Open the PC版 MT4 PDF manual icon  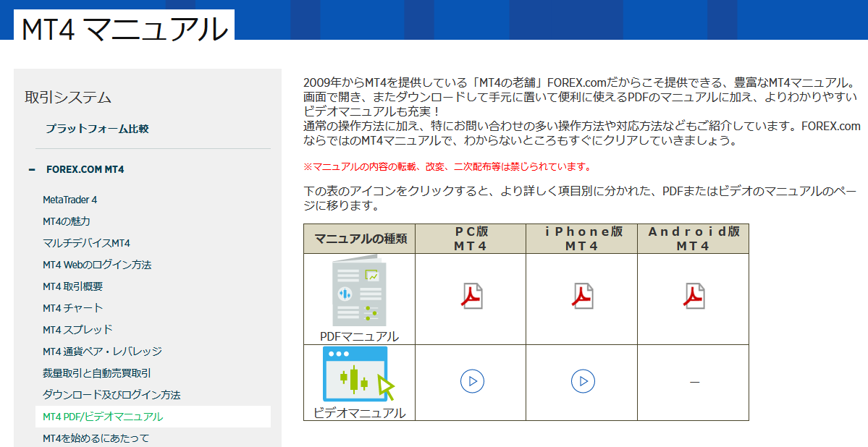click(471, 296)
